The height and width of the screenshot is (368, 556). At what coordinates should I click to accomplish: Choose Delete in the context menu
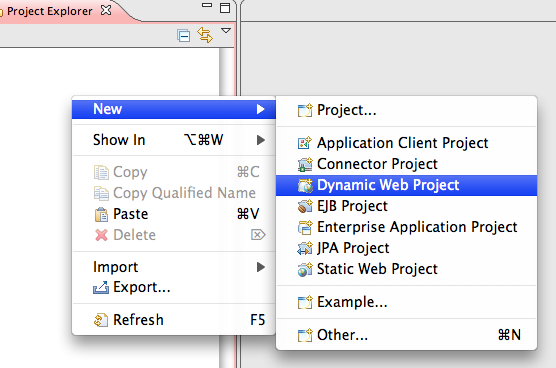[x=174, y=235]
